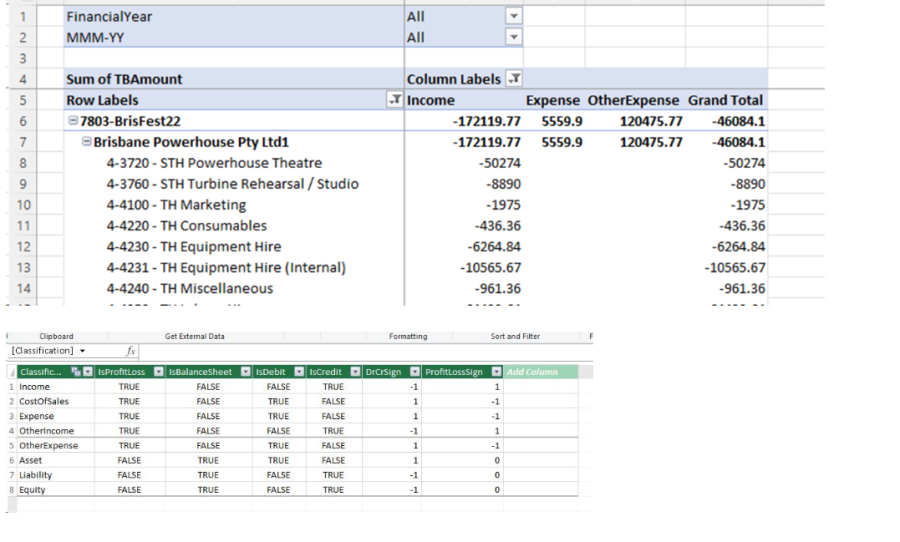The height and width of the screenshot is (542, 900).
Task: Select the 'Sum of TBAmount' cell
Action: [x=234, y=79]
